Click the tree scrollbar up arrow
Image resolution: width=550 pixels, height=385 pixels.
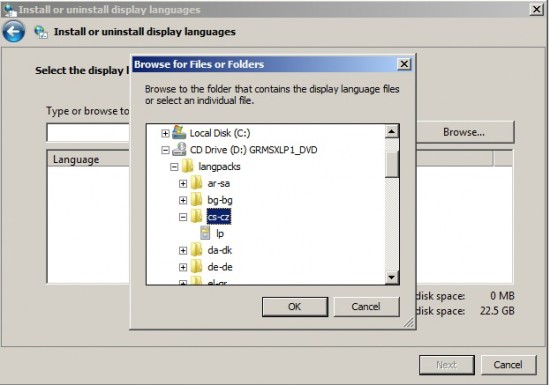(x=392, y=131)
